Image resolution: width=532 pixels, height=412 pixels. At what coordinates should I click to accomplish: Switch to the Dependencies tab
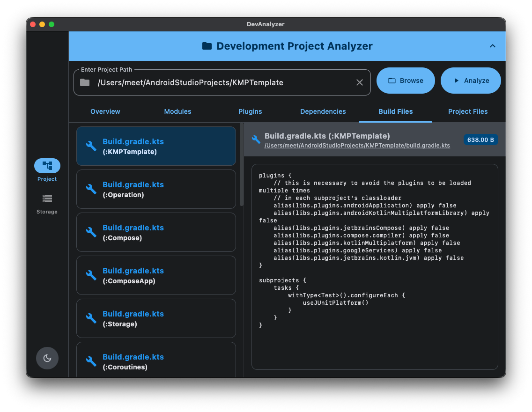(x=323, y=111)
